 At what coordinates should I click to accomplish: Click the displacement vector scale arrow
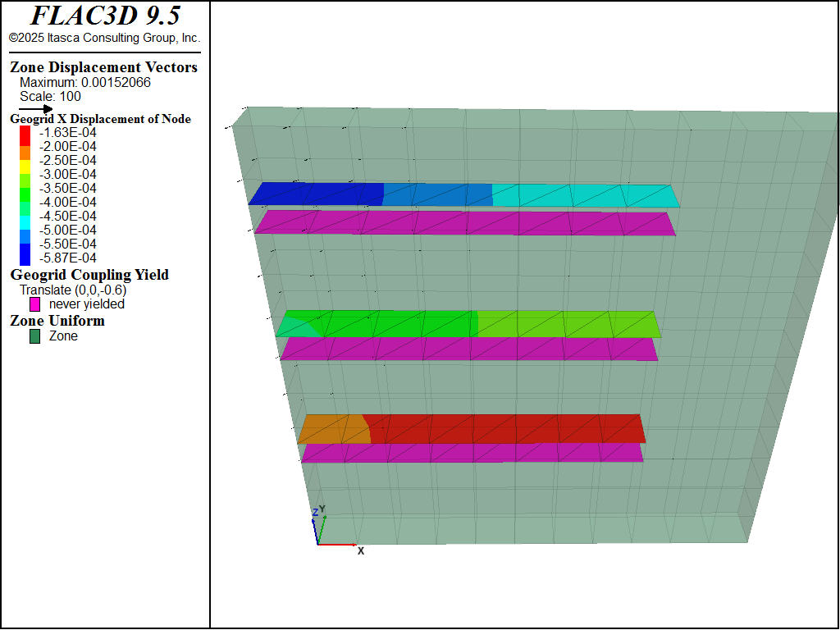36,109
